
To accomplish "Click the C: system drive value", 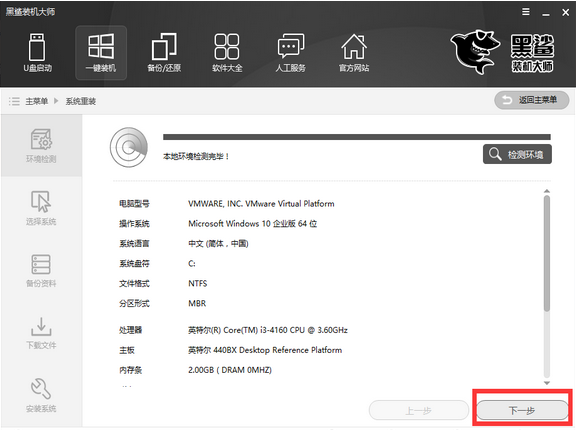I will click(x=192, y=264).
